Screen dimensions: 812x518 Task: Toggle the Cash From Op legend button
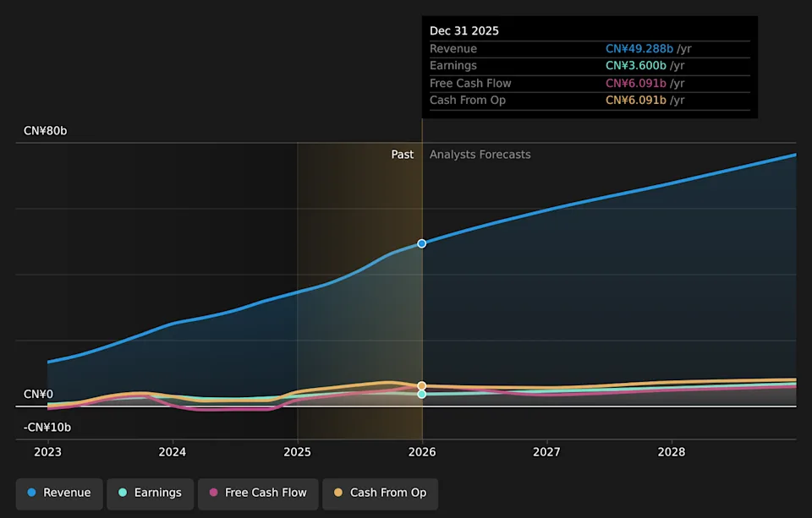(380, 493)
